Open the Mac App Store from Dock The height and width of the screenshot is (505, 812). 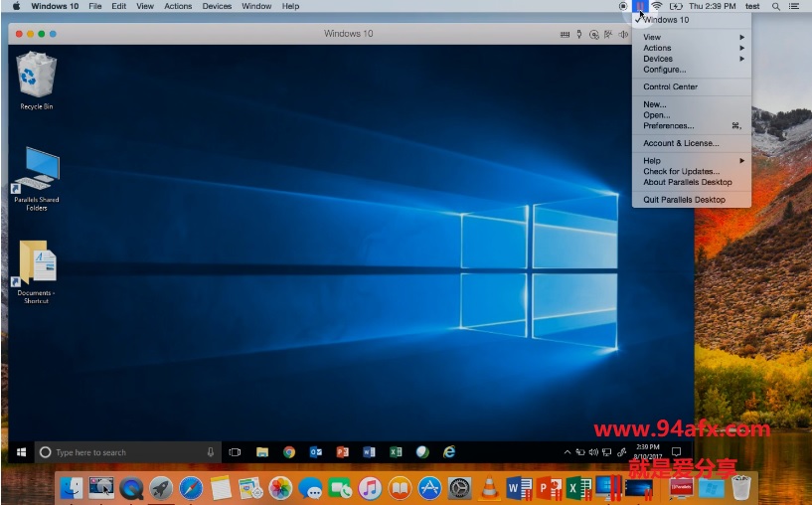(x=429, y=488)
